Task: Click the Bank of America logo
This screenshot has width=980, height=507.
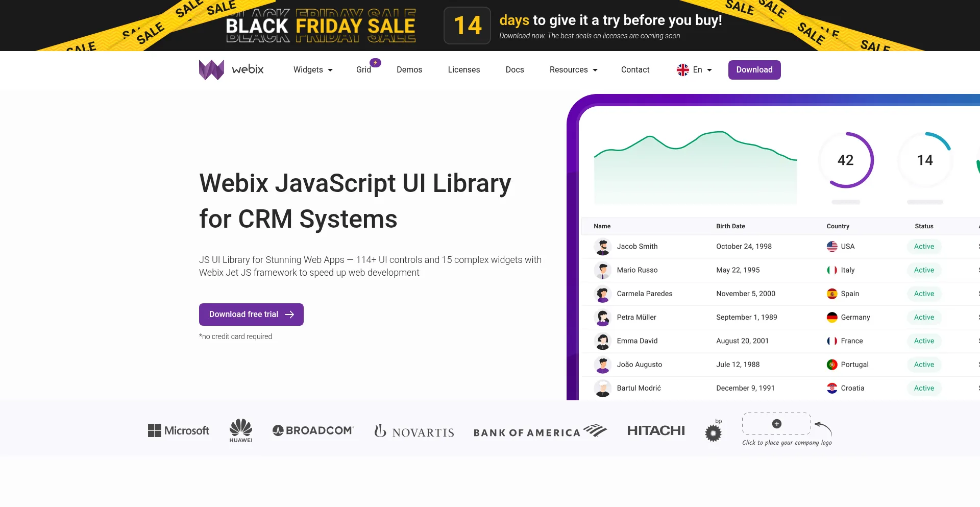Action: pyautogui.click(x=540, y=431)
